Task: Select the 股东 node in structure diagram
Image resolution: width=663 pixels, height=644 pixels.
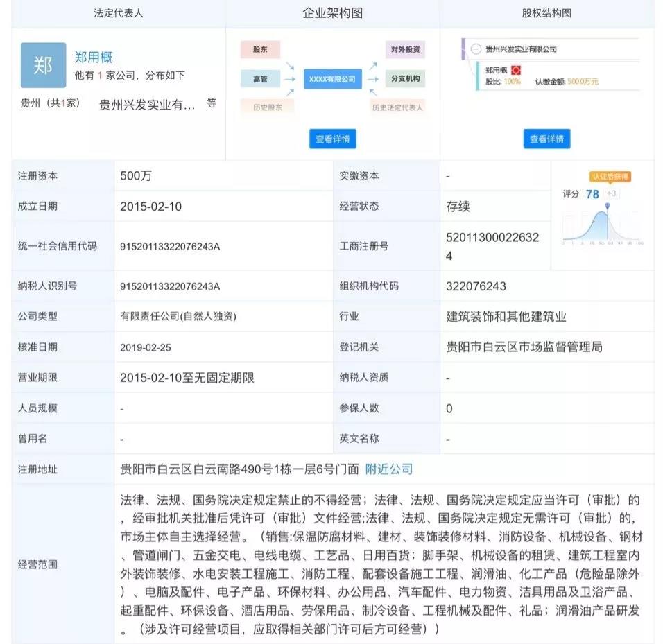Action: click(260, 49)
